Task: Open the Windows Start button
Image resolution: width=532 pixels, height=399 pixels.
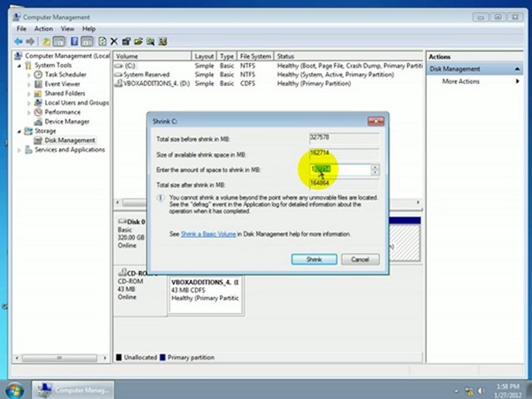Action: (14, 390)
